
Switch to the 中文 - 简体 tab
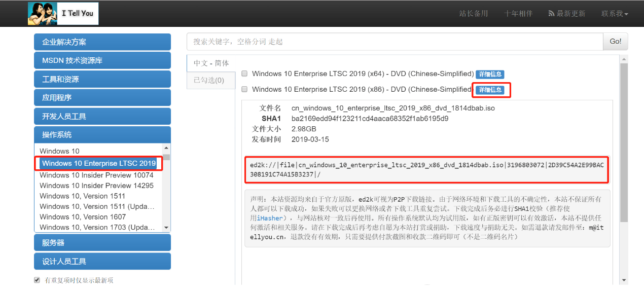(x=211, y=63)
